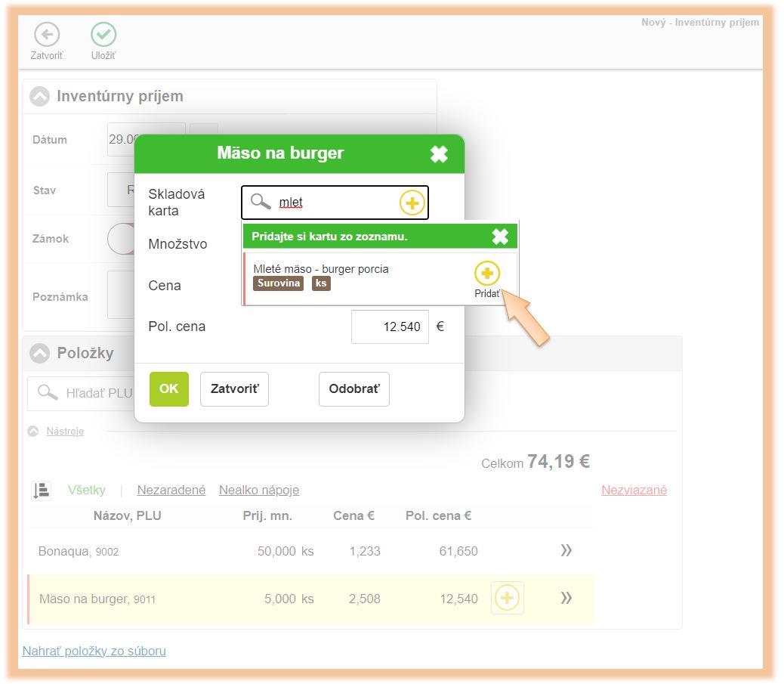Show all items with Všetky filter

87,490
